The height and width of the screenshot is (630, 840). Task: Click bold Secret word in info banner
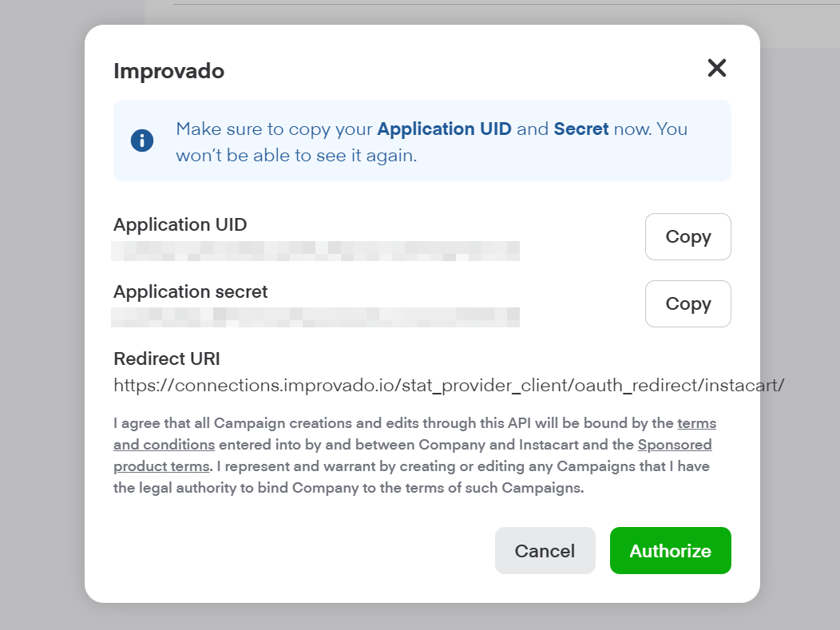tap(580, 129)
